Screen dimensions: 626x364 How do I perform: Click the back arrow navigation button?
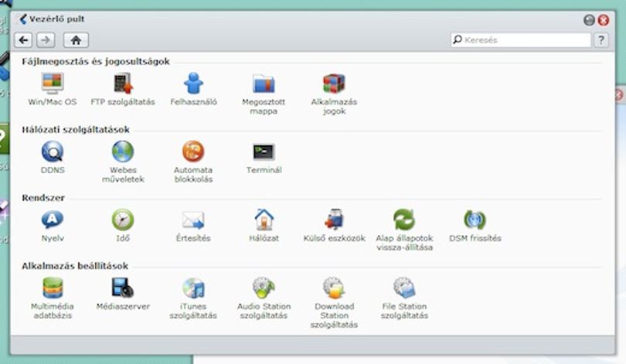point(23,40)
